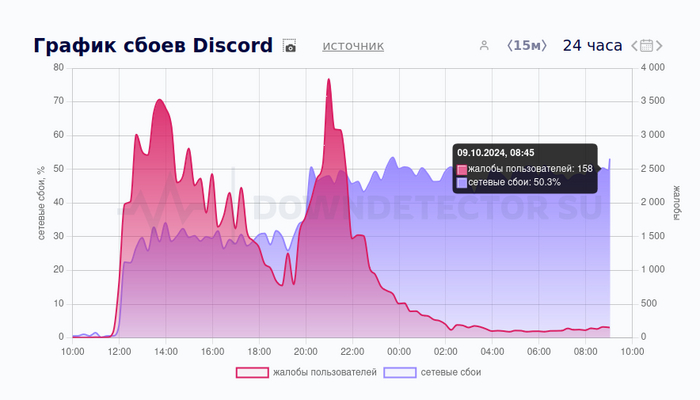Click the 12:00 x-axis label
The height and width of the screenshot is (400, 700).
(x=119, y=352)
